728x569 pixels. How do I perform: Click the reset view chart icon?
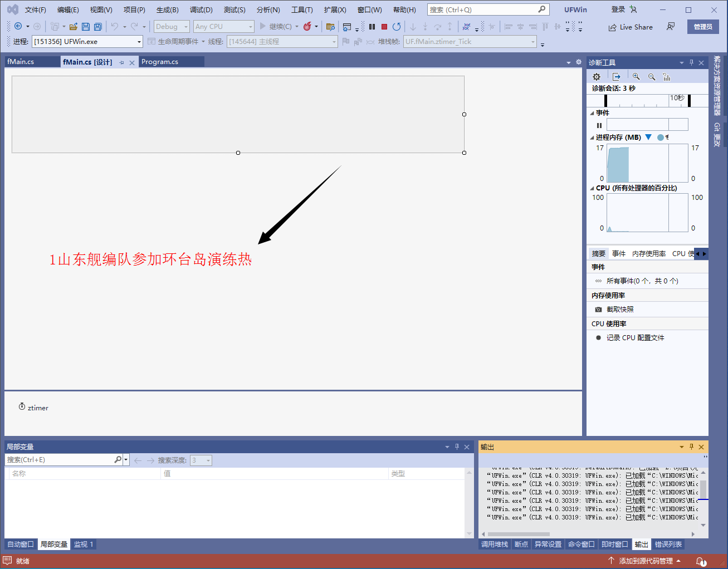tap(667, 77)
